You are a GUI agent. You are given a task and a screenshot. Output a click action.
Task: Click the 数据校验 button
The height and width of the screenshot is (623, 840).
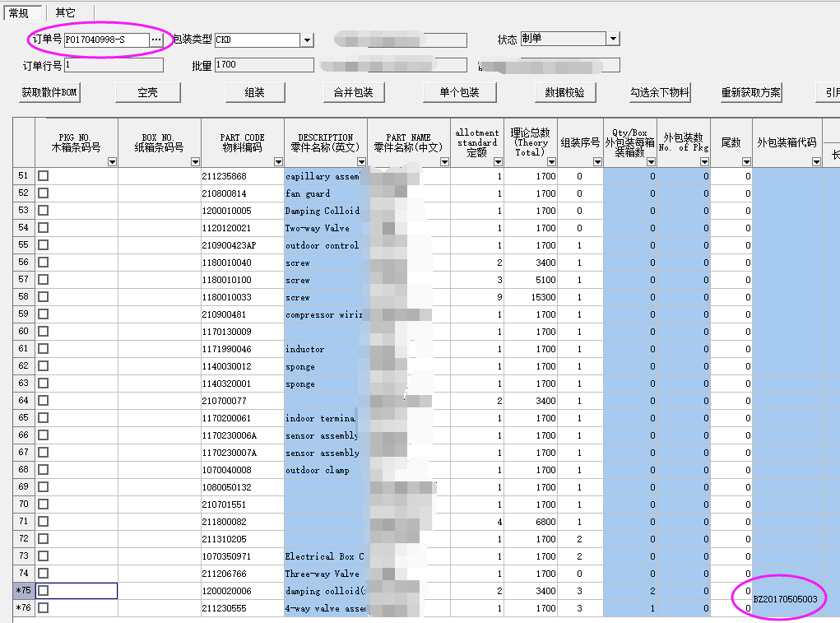click(x=565, y=92)
